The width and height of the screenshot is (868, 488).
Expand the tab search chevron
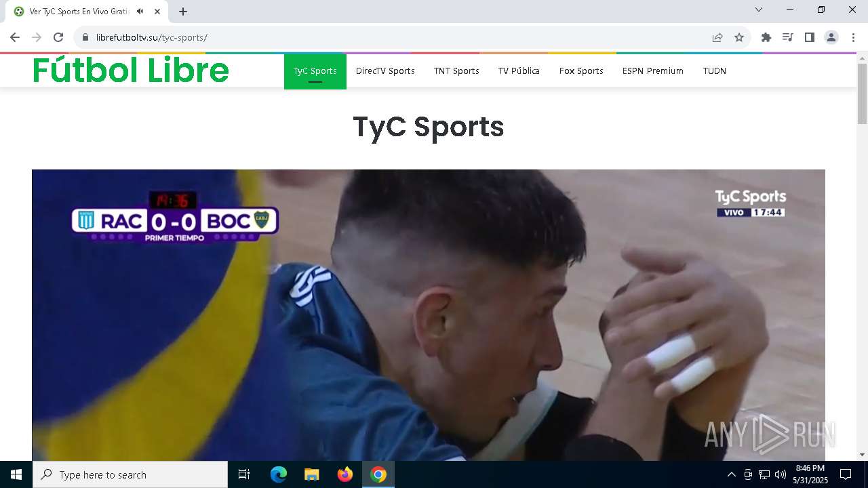click(x=759, y=9)
